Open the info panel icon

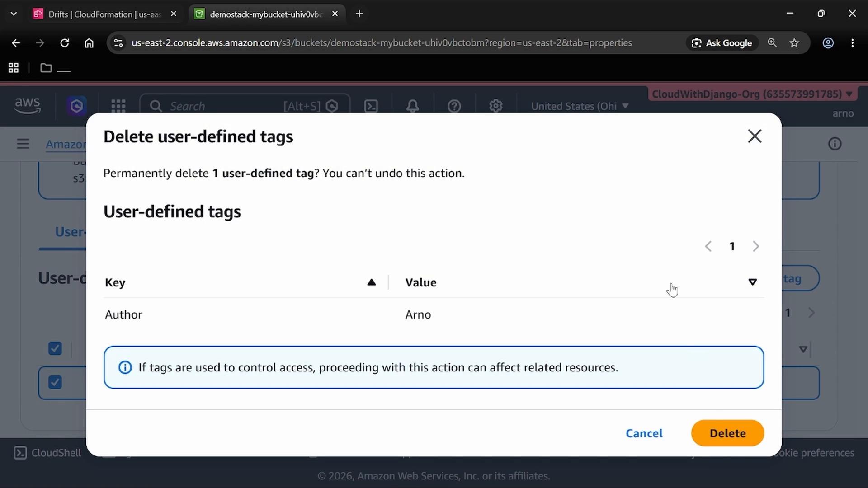point(835,144)
